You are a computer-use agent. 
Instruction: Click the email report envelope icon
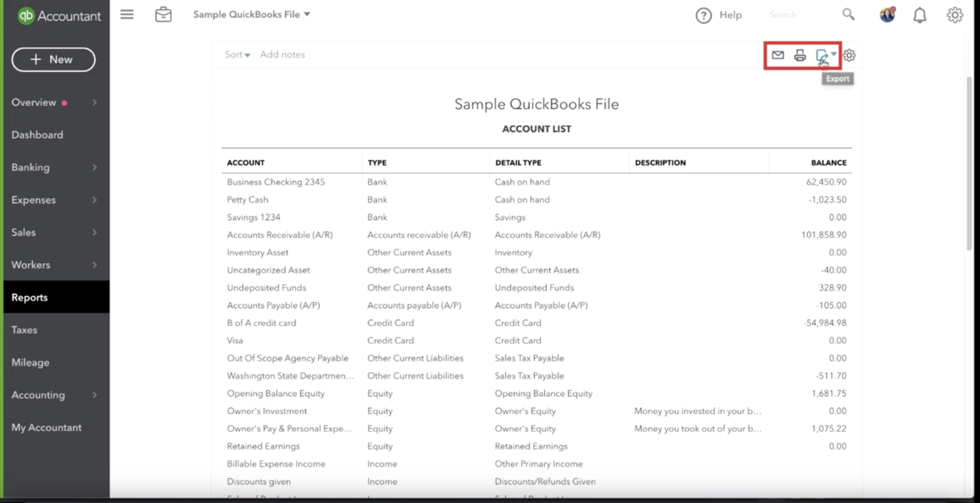[777, 55]
